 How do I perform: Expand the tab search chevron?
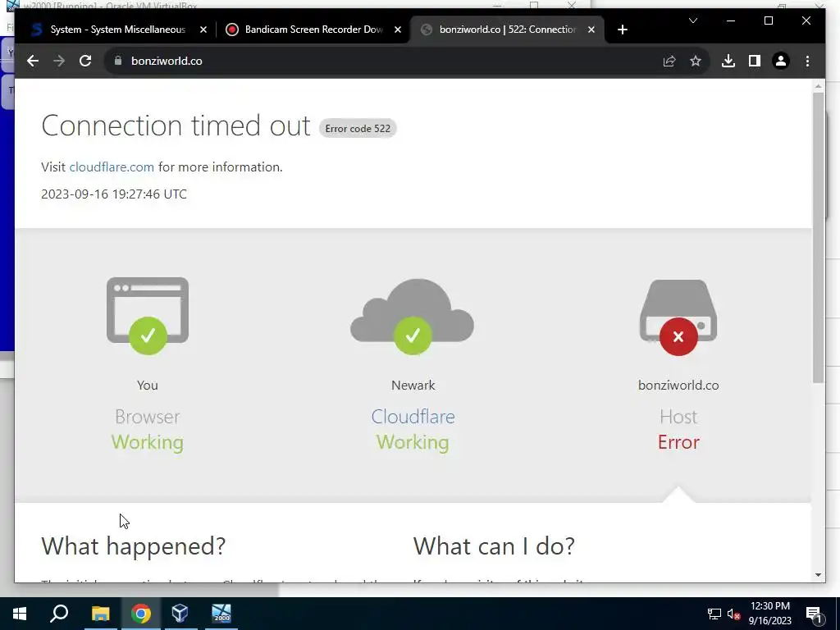(x=692, y=21)
